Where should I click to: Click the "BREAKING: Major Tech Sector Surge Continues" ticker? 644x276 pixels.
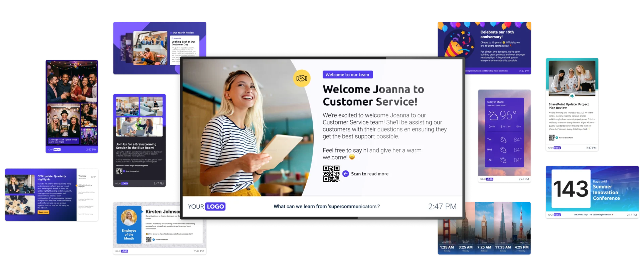(594, 215)
